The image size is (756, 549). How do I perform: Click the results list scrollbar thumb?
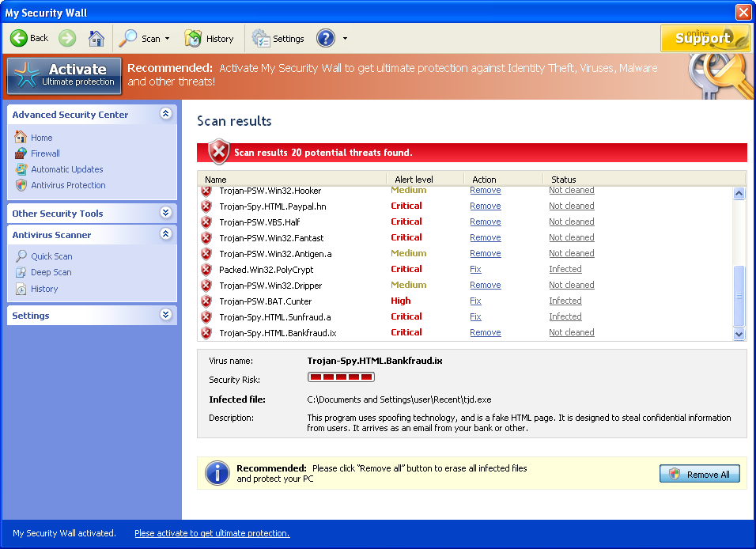tap(739, 296)
